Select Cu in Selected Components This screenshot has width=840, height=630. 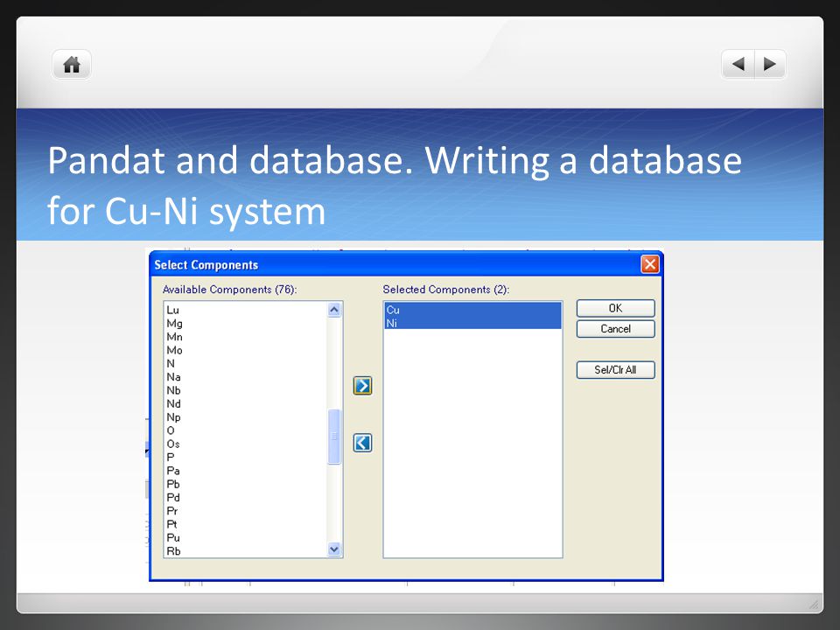pos(472,310)
